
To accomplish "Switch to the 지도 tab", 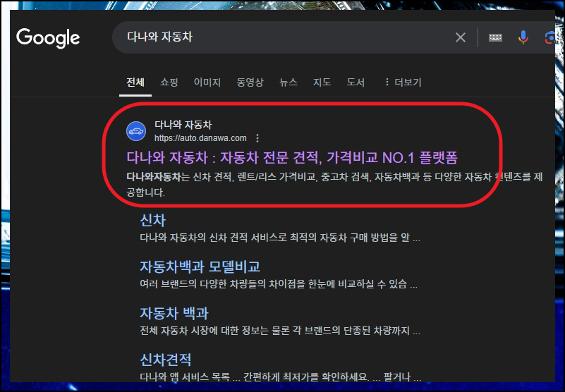I will tap(322, 82).
